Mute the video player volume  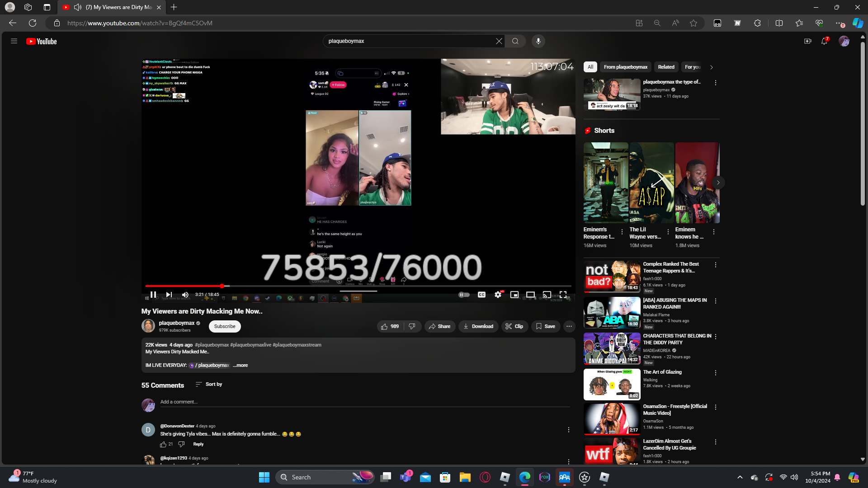[x=185, y=295]
